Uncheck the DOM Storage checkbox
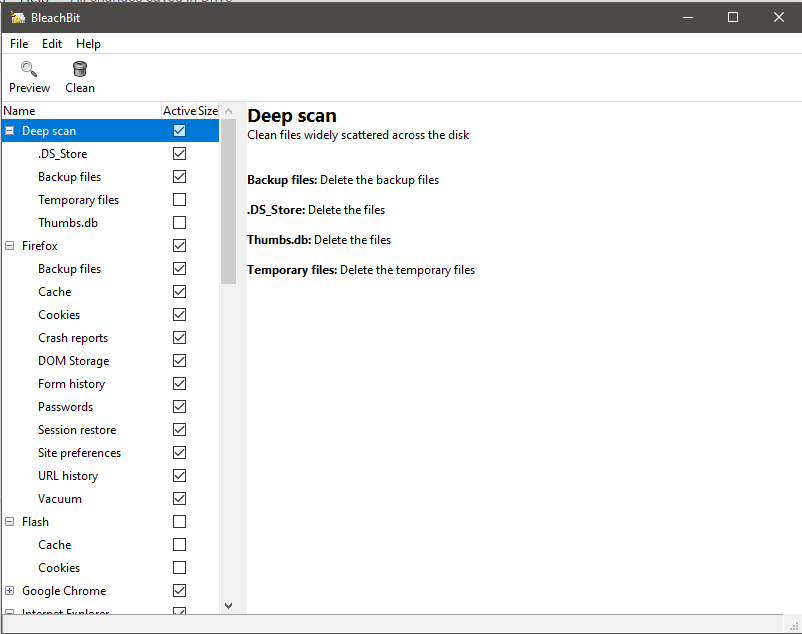 (x=180, y=360)
